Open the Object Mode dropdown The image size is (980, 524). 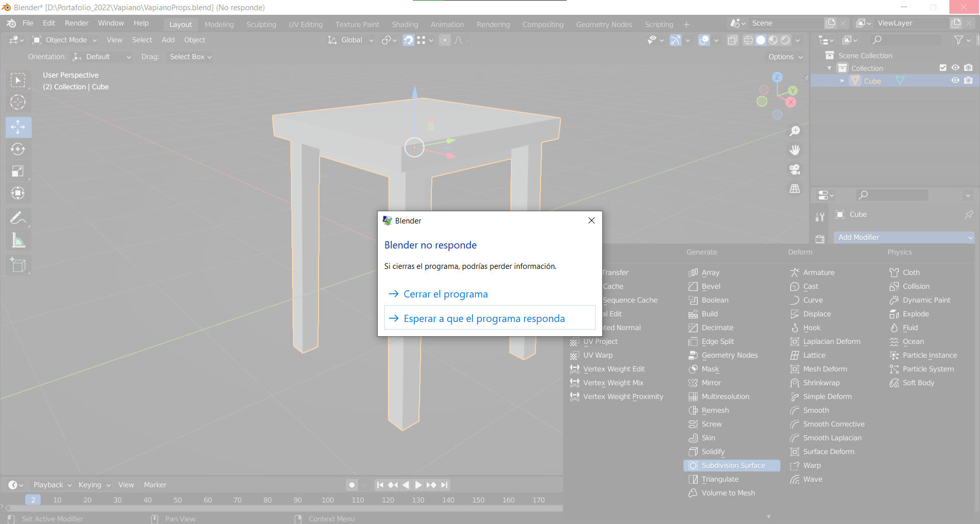pos(64,40)
